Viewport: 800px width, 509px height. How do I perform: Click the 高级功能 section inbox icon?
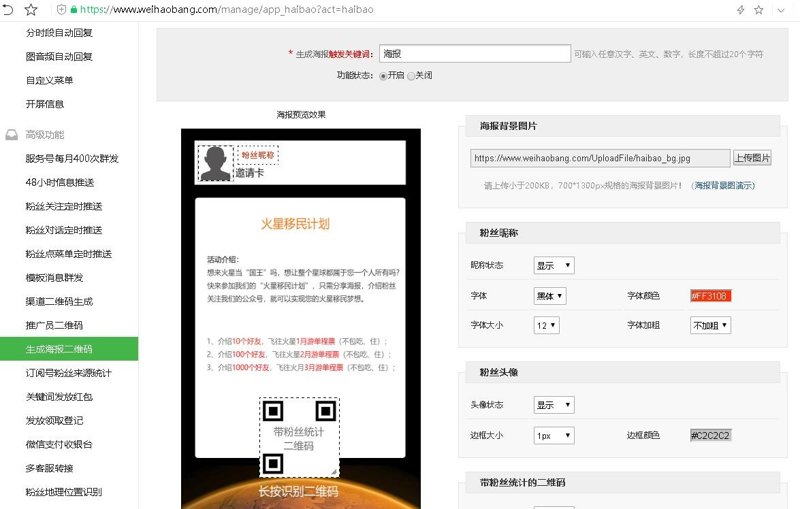tap(11, 135)
